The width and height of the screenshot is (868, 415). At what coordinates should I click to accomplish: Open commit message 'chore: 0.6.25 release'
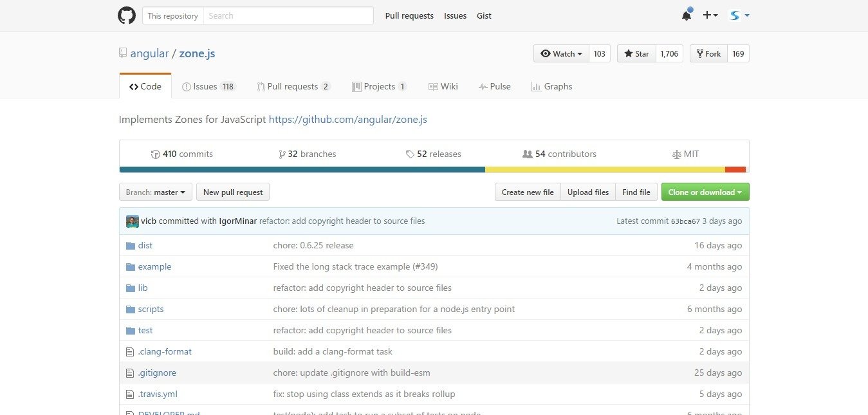click(x=313, y=246)
